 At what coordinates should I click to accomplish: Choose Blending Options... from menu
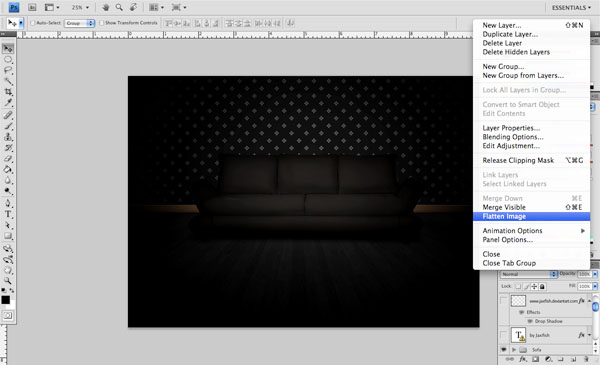[x=531, y=137]
